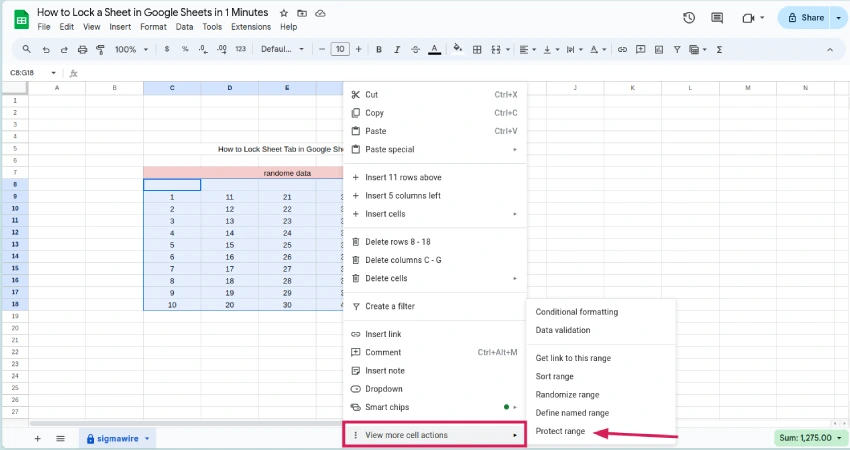Image resolution: width=850 pixels, height=450 pixels.
Task: Toggle bold formatting
Action: point(379,49)
